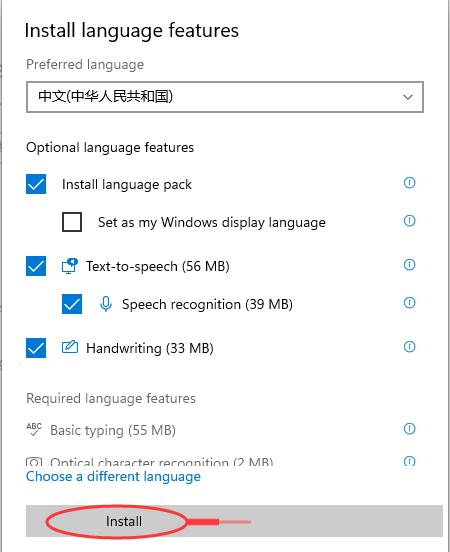This screenshot has width=450, height=552.
Task: Open info icon for Basic typing
Action: (409, 429)
